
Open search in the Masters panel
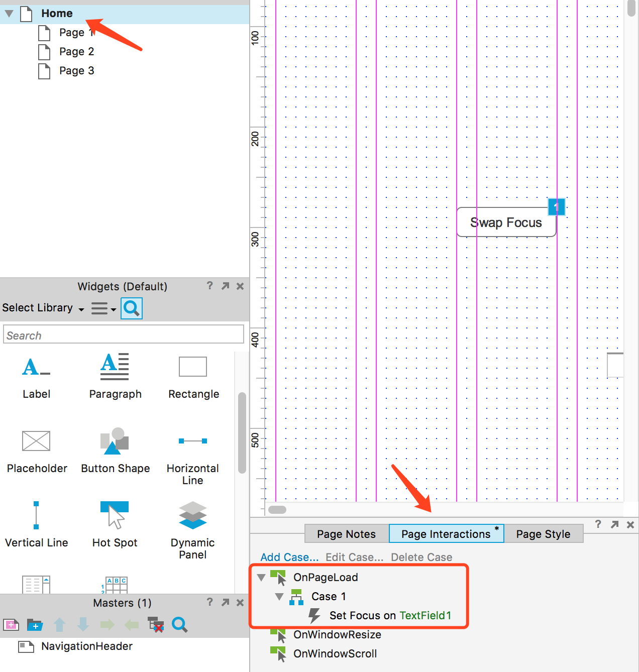[x=179, y=625]
